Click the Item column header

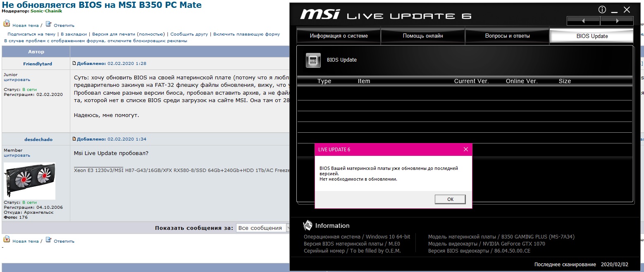[364, 81]
